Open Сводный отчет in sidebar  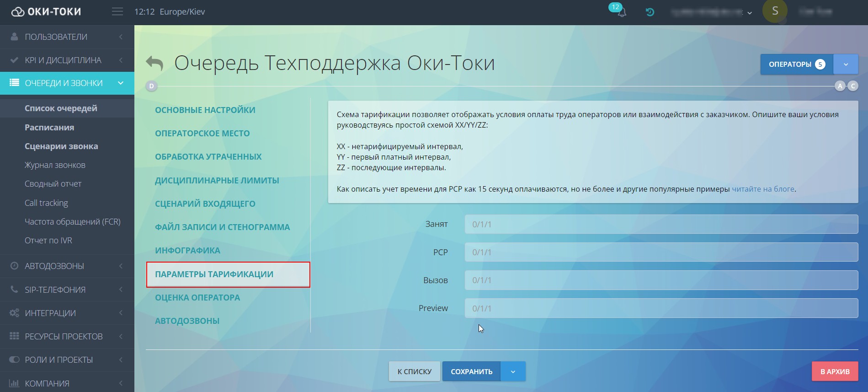coord(53,184)
